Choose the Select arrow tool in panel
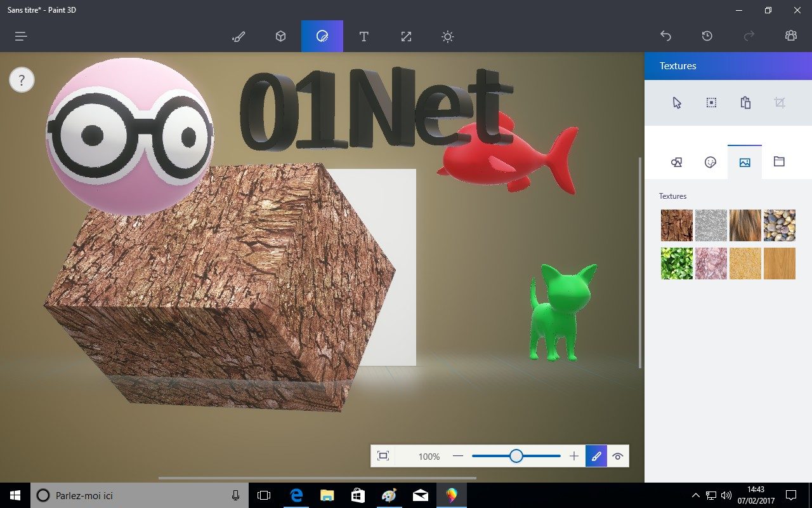The width and height of the screenshot is (812, 508). click(x=677, y=103)
